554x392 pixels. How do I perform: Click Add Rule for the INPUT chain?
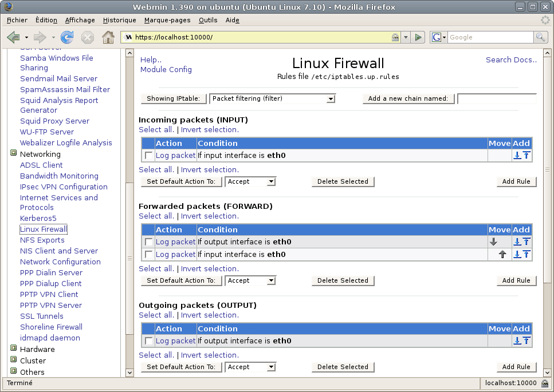(516, 181)
